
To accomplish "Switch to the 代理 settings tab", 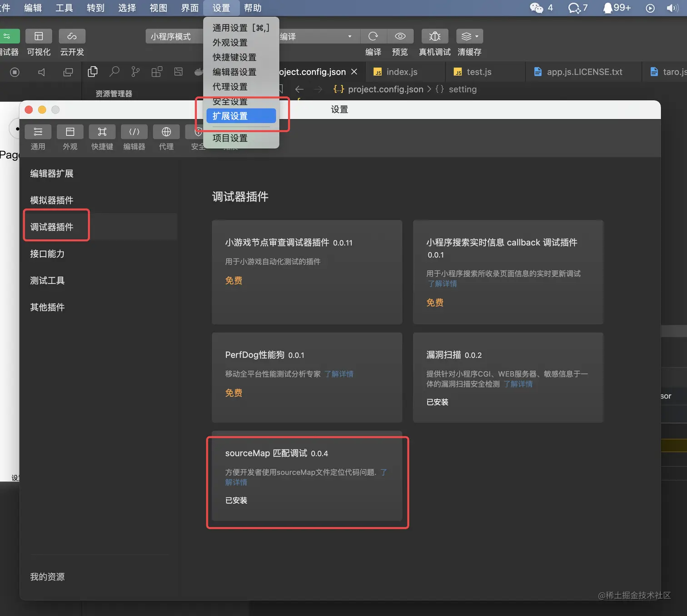I will coord(166,137).
